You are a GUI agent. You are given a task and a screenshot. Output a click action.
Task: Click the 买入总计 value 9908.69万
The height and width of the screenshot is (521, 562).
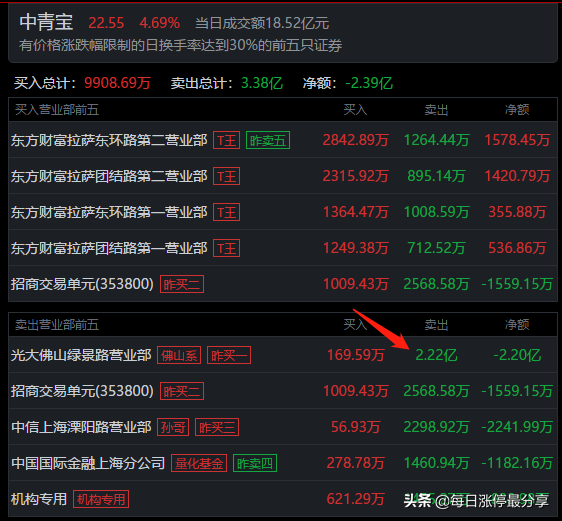point(118,83)
